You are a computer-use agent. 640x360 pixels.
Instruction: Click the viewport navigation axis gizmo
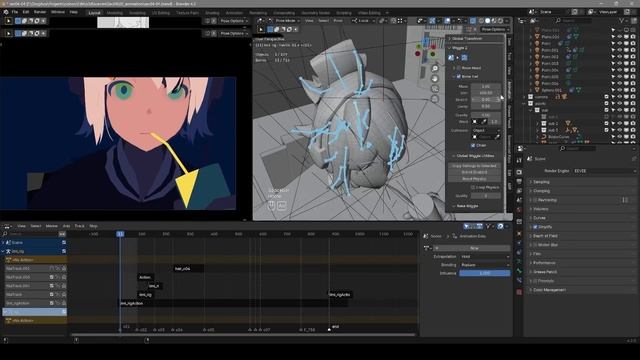click(x=425, y=47)
